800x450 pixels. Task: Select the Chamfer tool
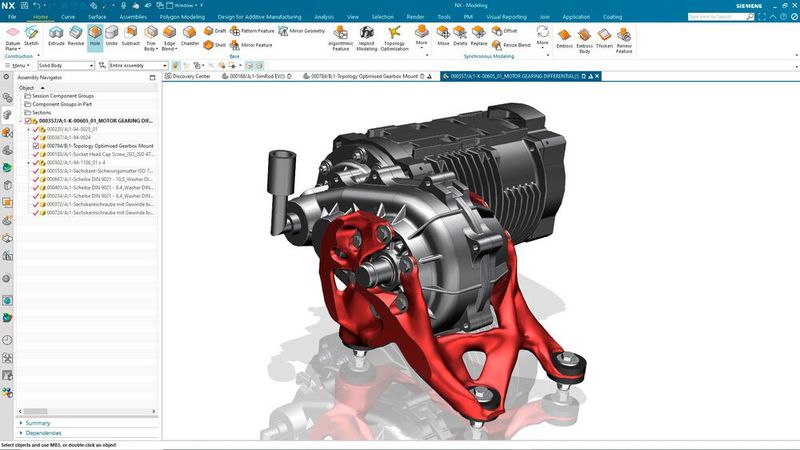190,36
